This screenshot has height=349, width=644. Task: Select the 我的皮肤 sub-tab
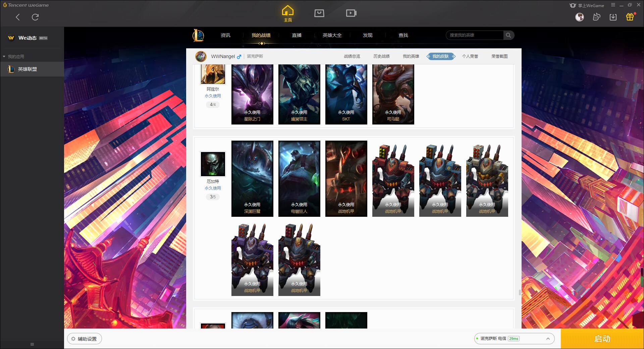(x=441, y=56)
